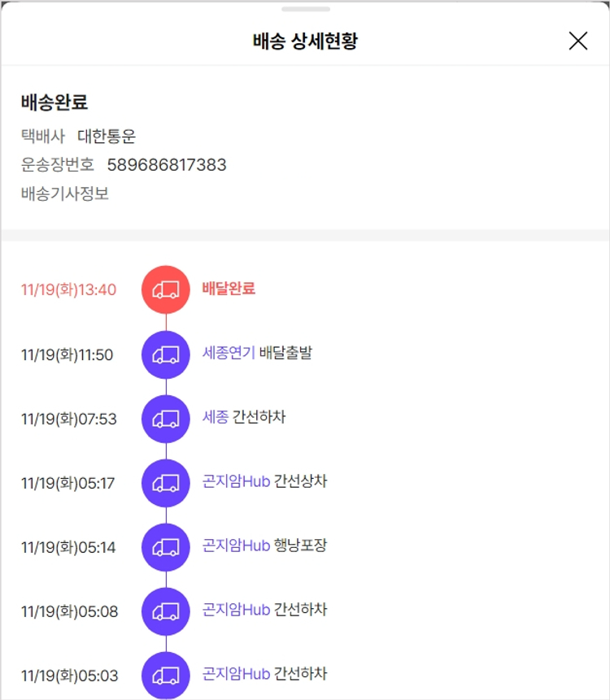
Task: Click the 11/19(화)11:50 timestamp
Action: coord(68,355)
